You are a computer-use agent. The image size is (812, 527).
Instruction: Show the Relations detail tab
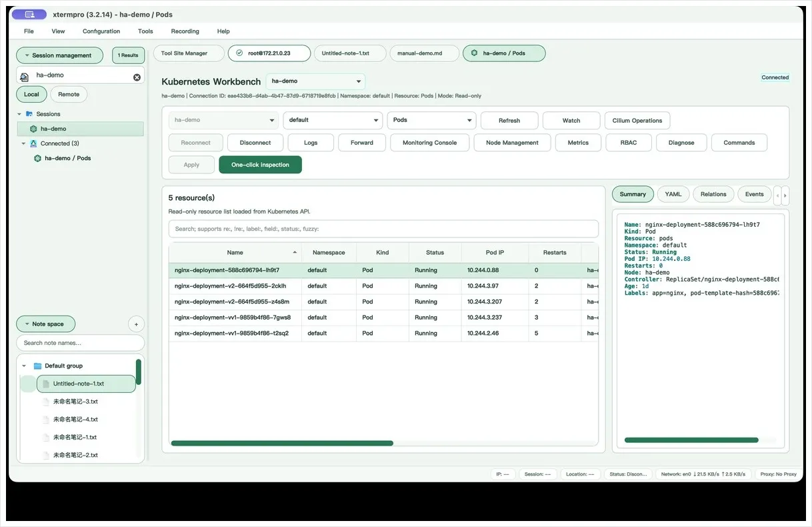click(713, 194)
